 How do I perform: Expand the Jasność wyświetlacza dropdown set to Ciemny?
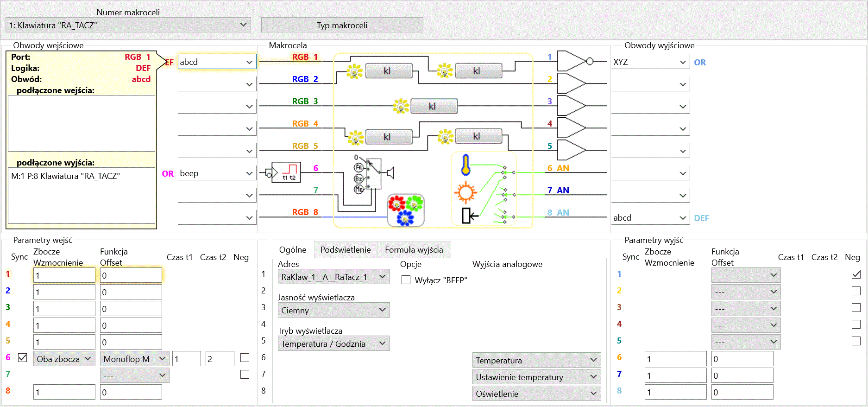pos(333,310)
